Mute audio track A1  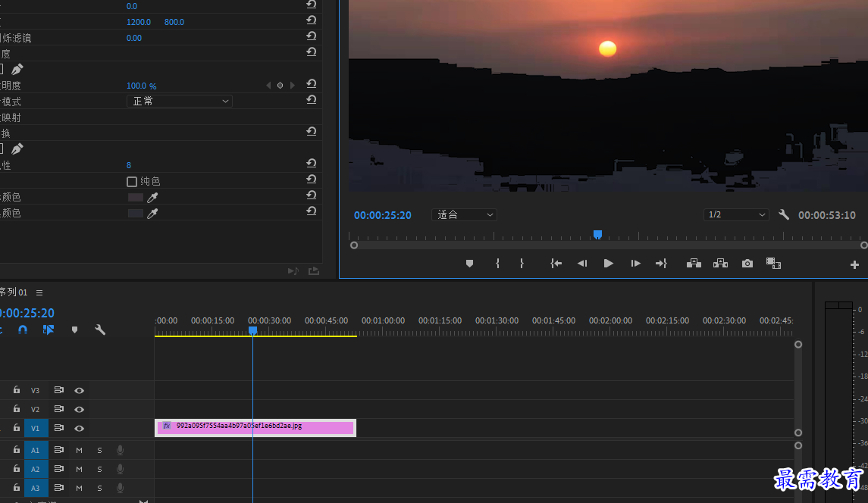tap(79, 451)
